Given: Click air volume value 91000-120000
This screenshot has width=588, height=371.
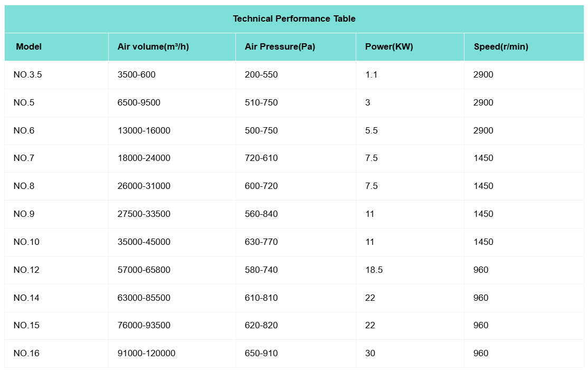Looking at the screenshot, I should 146,354.
